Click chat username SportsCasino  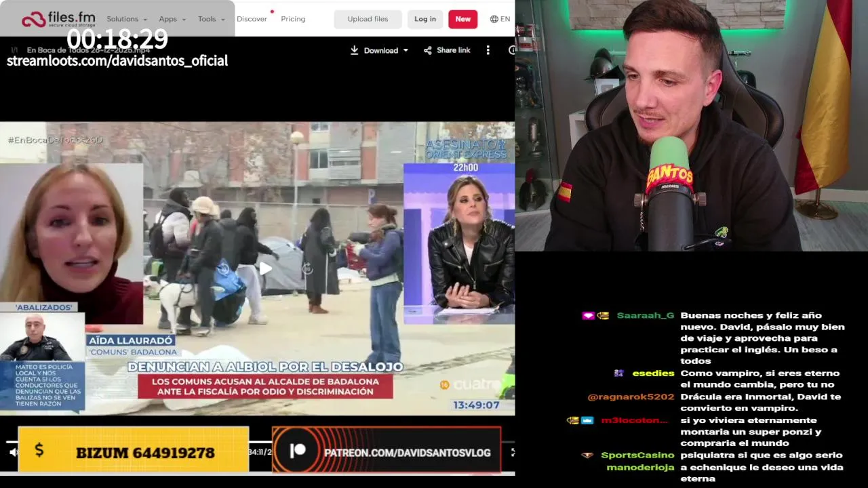pyautogui.click(x=637, y=455)
